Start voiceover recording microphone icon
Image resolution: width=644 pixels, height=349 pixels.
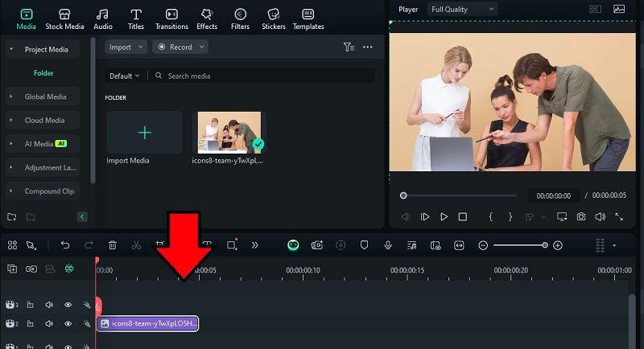coord(387,245)
